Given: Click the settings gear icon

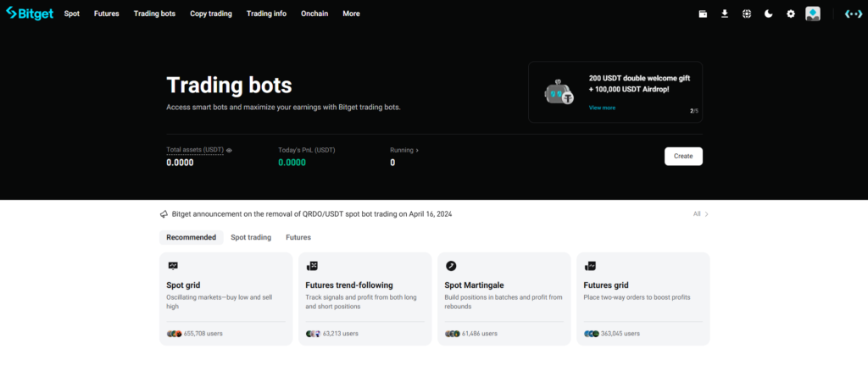Looking at the screenshot, I should pyautogui.click(x=791, y=14).
